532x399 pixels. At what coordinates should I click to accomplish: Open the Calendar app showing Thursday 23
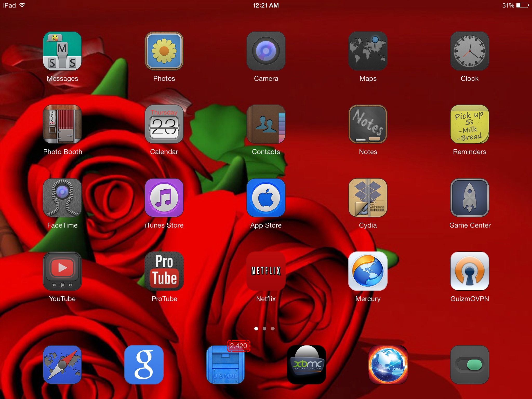tap(164, 124)
